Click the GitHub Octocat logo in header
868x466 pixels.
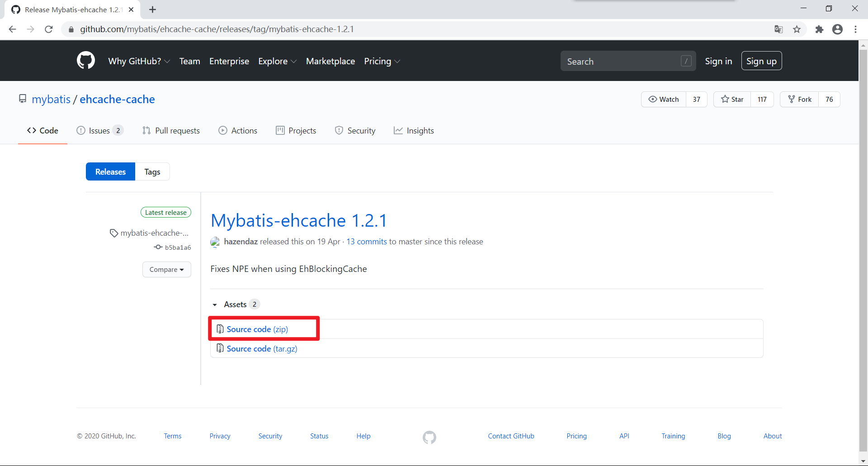[x=86, y=61]
